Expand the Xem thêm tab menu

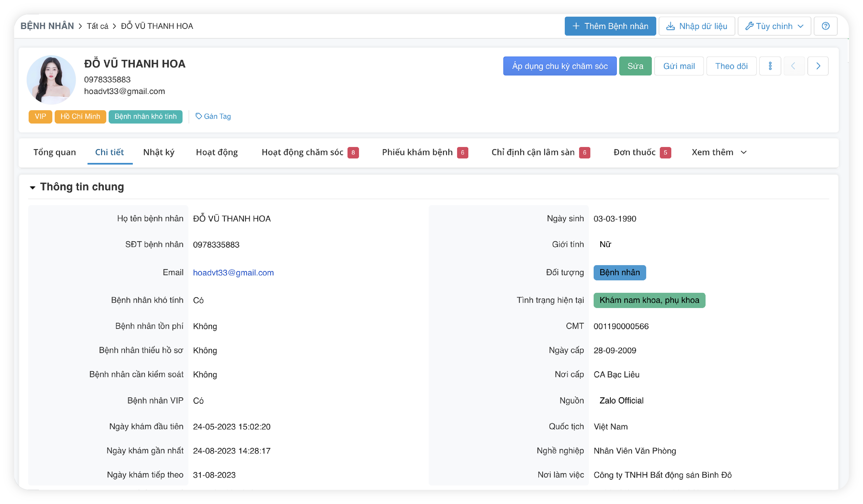point(718,152)
